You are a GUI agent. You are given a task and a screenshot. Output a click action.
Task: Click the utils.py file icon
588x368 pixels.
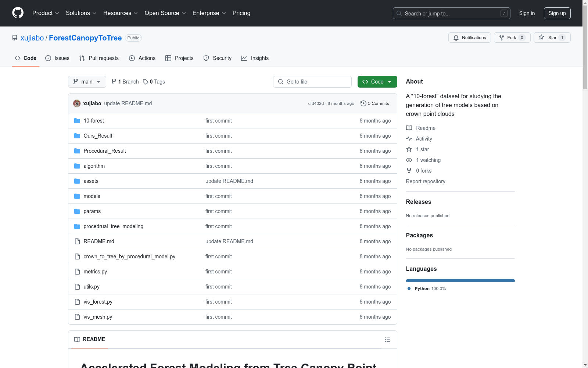point(77,287)
